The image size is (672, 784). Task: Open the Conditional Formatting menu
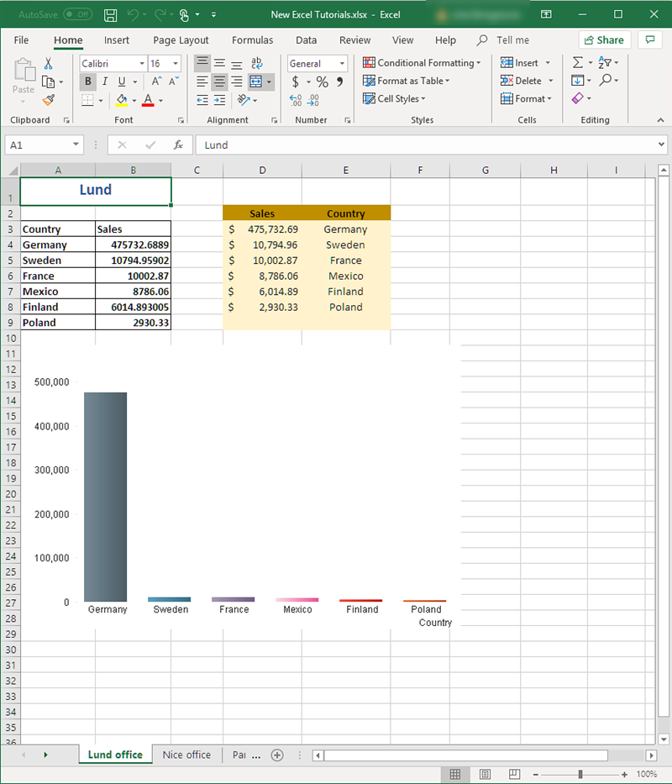click(422, 63)
